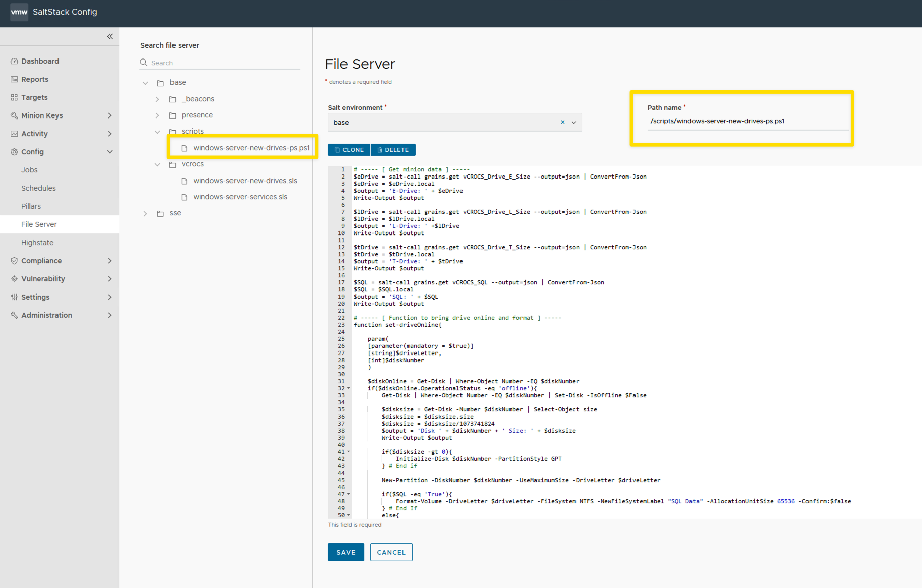Fold code block at line 32
The height and width of the screenshot is (588, 922).
tap(349, 388)
